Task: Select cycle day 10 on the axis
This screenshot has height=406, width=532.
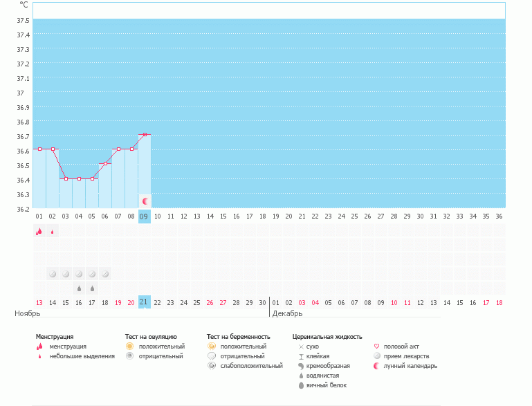Action: (158, 216)
